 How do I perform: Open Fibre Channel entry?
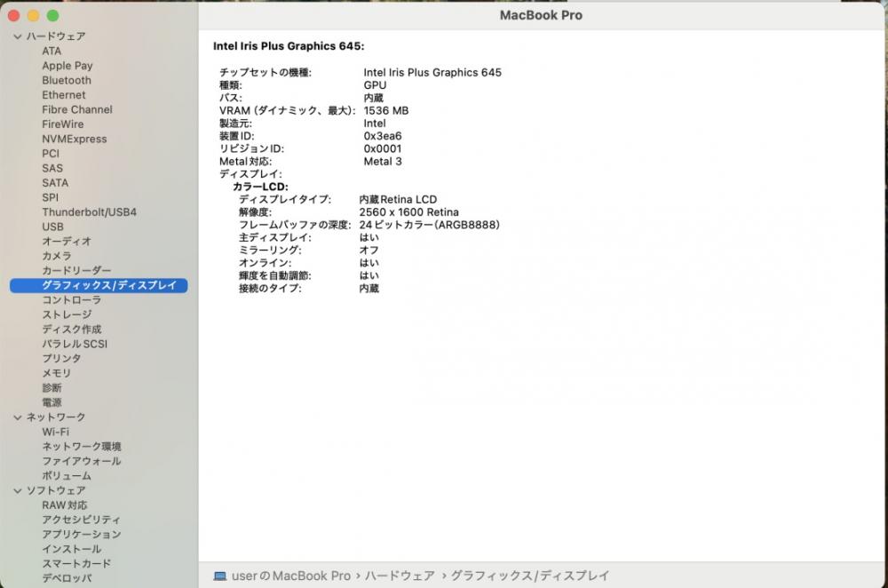(77, 110)
